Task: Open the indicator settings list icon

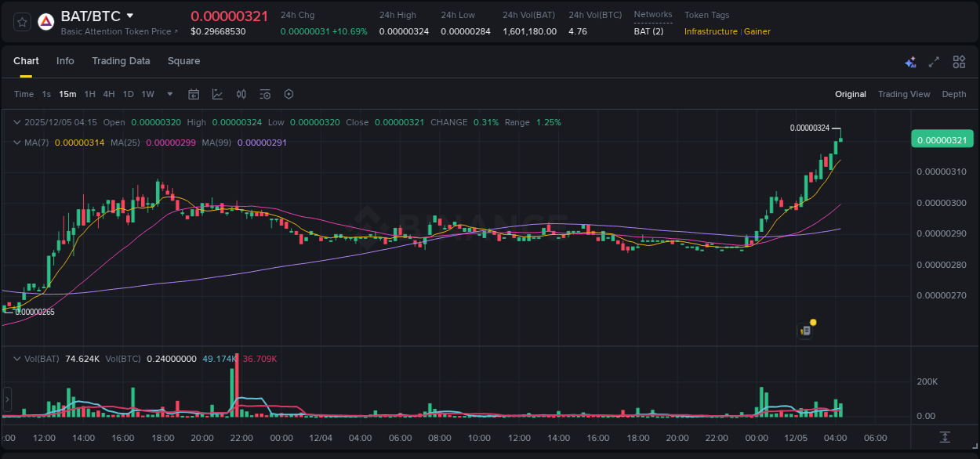Action: pos(265,94)
